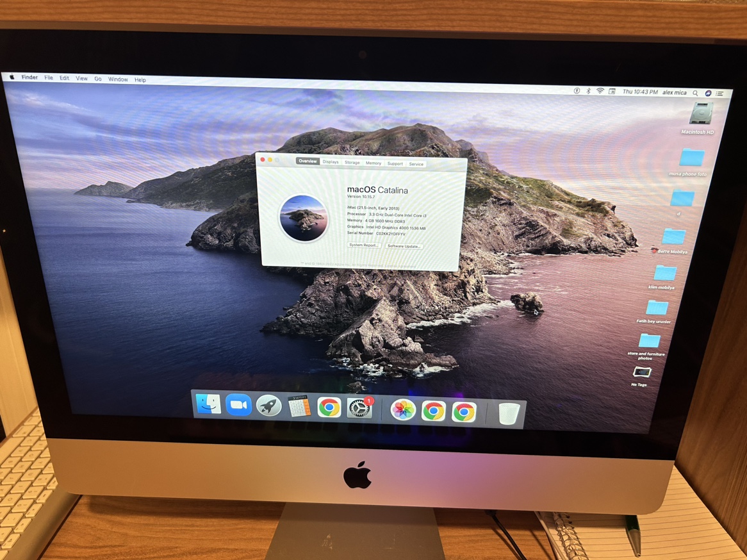747x560 pixels.
Task: Close the About This Mac window
Action: coord(263,160)
